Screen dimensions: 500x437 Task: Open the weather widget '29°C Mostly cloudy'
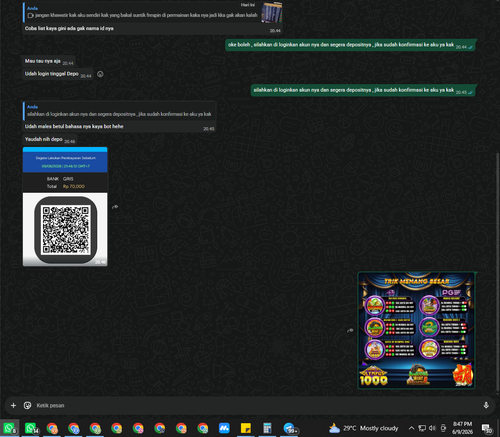click(x=363, y=428)
